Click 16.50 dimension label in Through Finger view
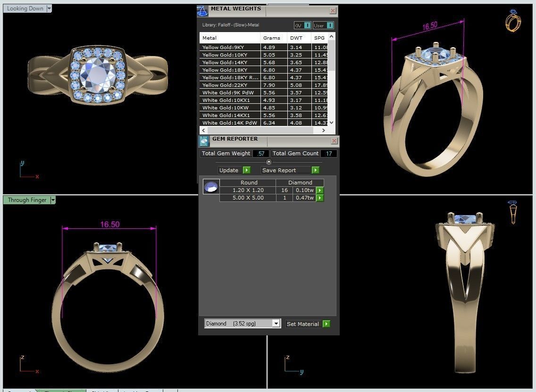The width and height of the screenshot is (536, 392). [x=110, y=225]
